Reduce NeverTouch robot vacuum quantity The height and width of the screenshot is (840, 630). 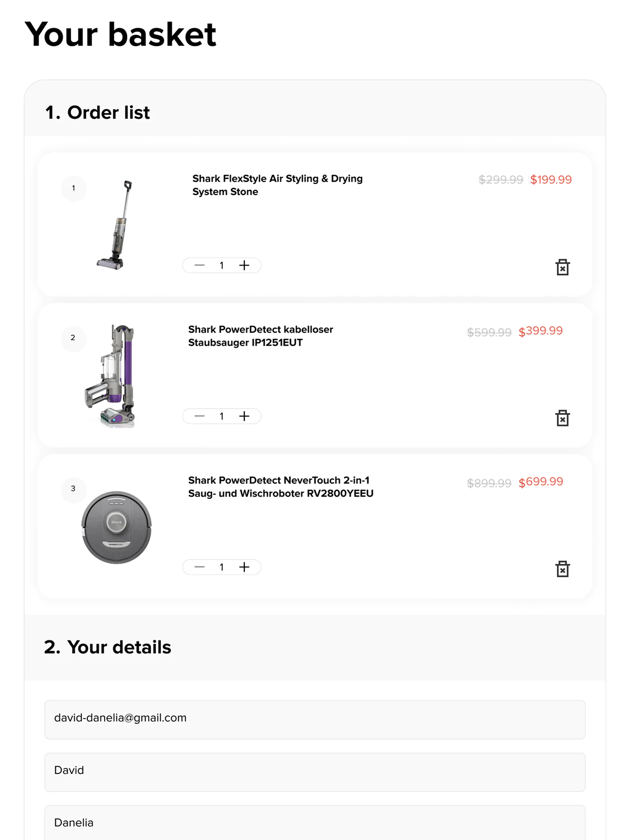[x=199, y=567]
